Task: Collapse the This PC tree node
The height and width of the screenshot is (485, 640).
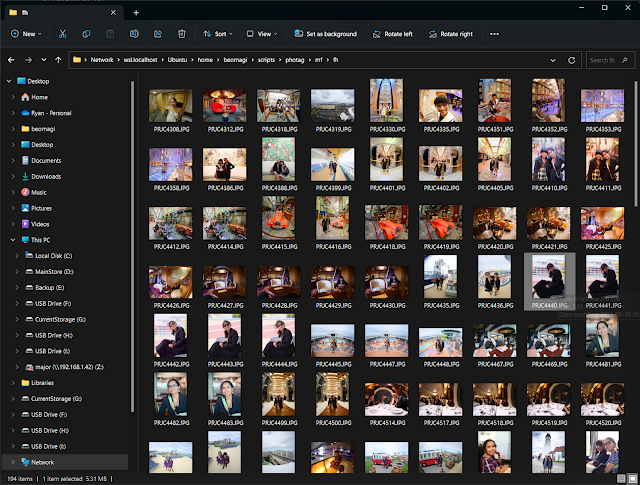Action: click(13, 240)
